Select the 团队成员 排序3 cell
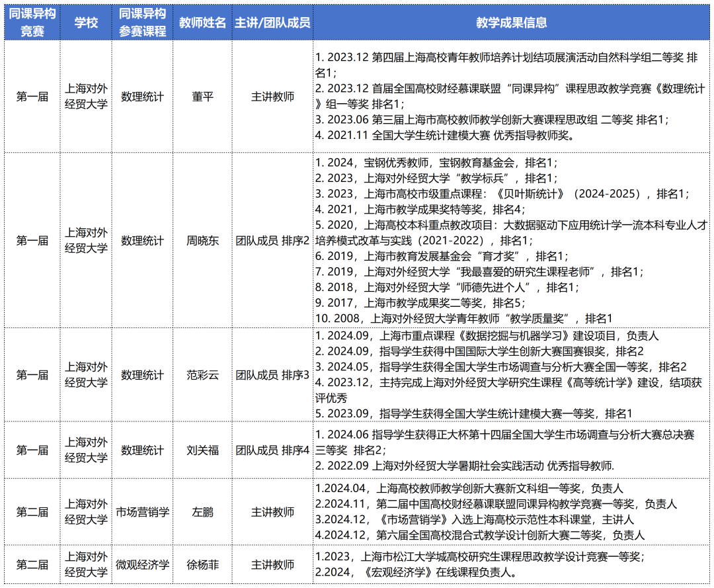 (x=272, y=375)
